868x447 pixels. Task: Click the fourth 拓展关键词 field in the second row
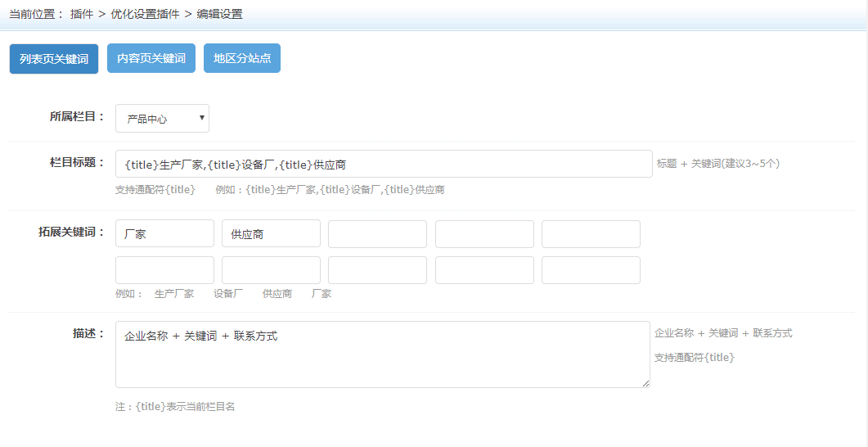pos(484,270)
